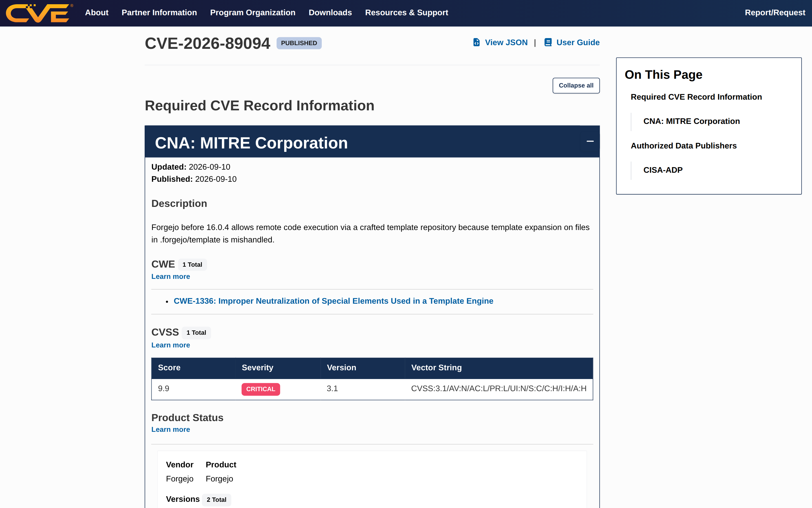Click the CVE-2026-89094 heading
The height and width of the screenshot is (508, 812).
207,43
